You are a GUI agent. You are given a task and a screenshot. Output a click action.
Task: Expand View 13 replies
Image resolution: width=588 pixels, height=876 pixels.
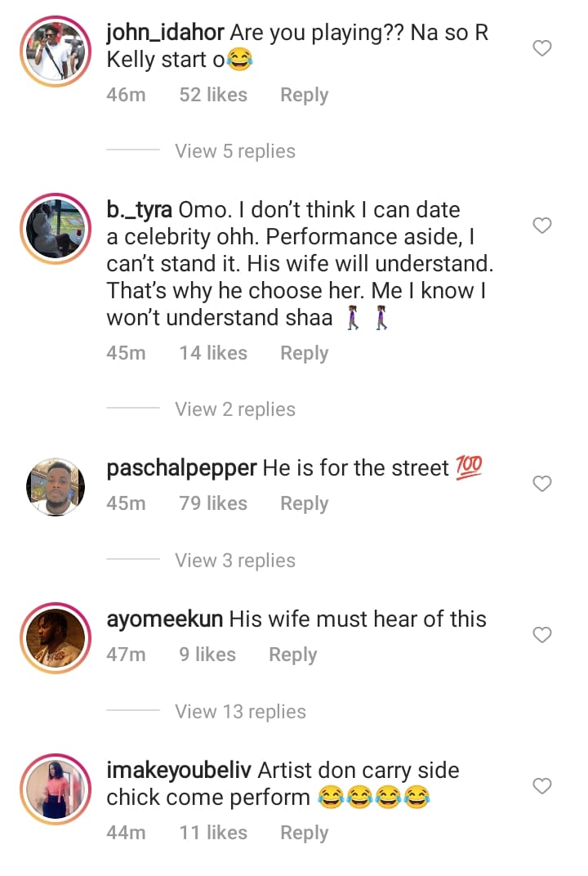pyautogui.click(x=240, y=712)
